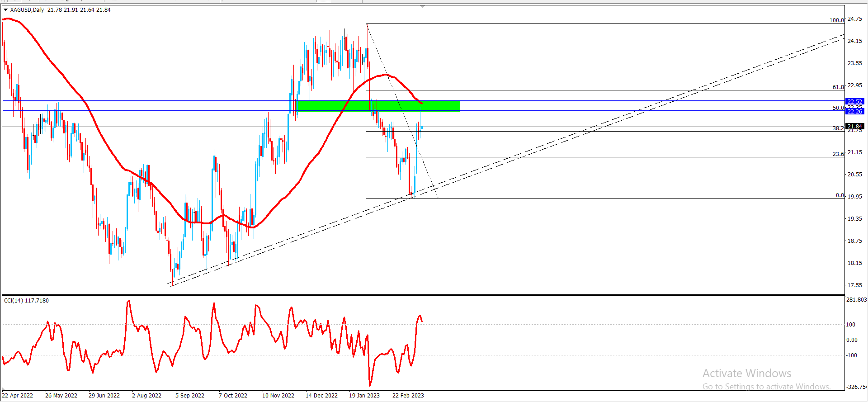Viewport: 868px width, 402px height.
Task: Select the green rectangle zone on chart
Action: point(378,106)
